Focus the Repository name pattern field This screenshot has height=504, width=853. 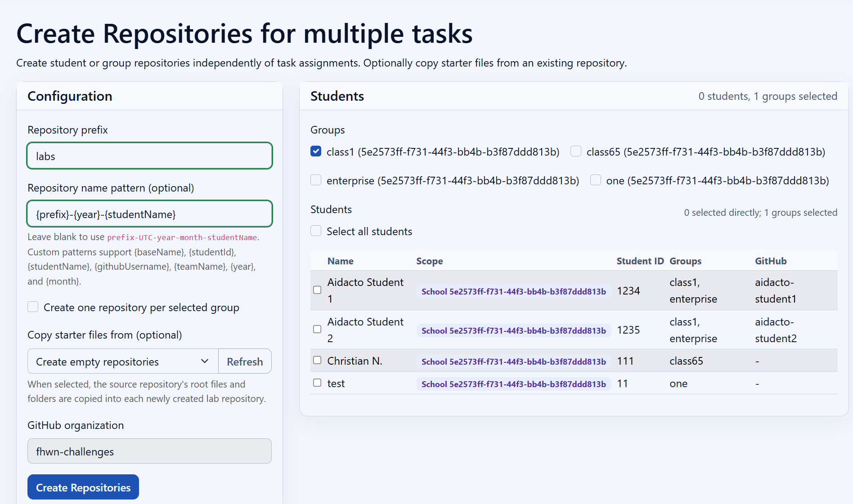[150, 214]
